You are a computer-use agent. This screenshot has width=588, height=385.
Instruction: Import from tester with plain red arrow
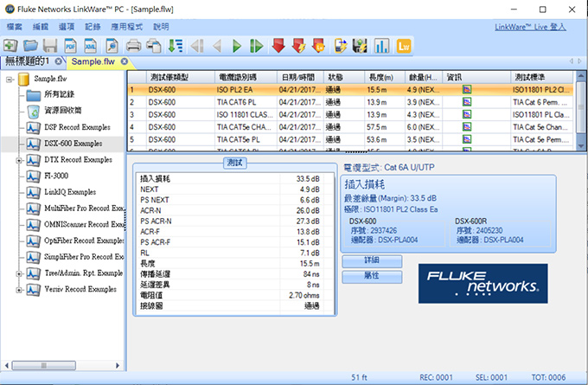(278, 46)
